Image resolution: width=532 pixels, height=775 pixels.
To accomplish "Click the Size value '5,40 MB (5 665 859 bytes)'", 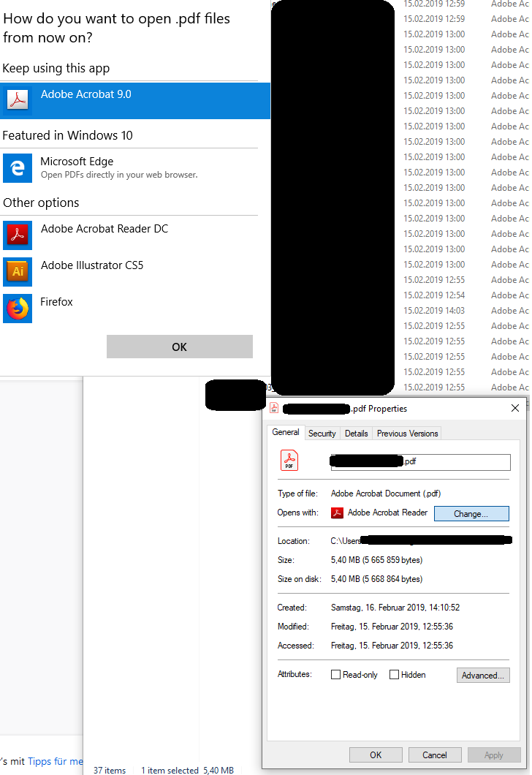I will (x=376, y=560).
